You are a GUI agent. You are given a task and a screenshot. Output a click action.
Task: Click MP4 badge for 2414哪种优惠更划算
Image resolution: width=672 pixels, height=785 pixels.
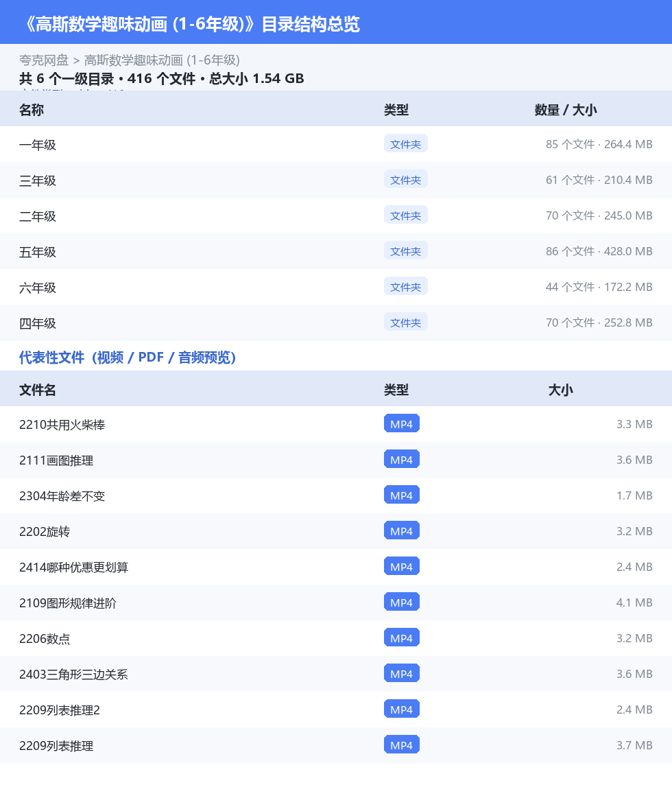tap(402, 567)
